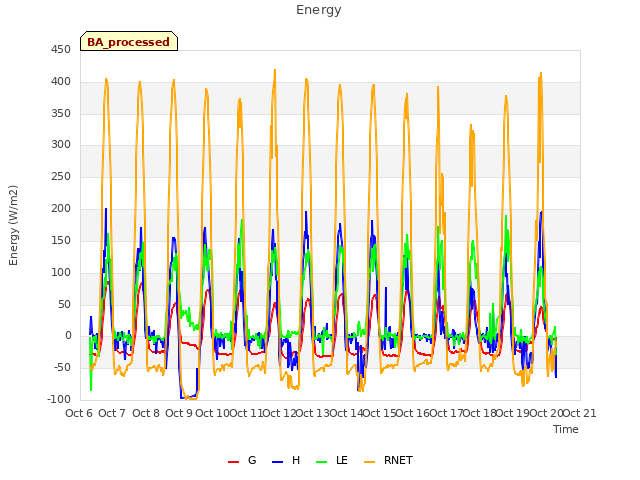The image size is (640, 480).
Task: Click the 250 y-axis tick label
Action: pos(61,177)
